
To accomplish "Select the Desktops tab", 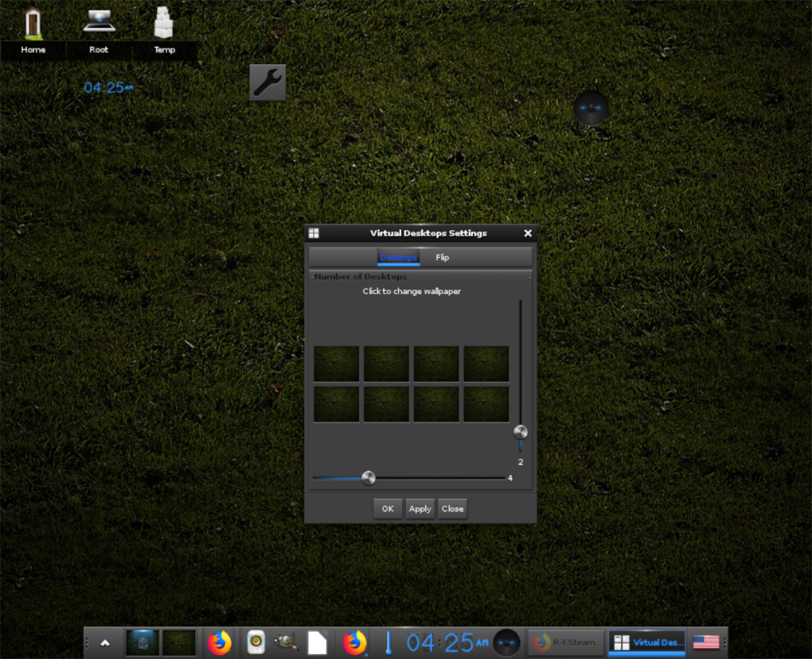I will [x=396, y=257].
